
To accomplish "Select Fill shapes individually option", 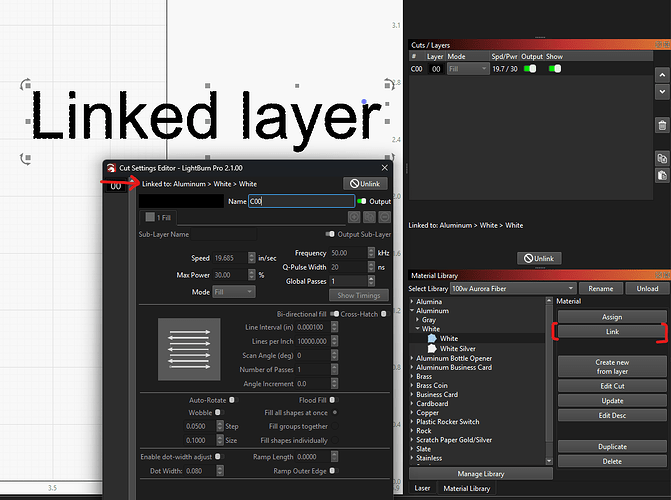I will 335,440.
